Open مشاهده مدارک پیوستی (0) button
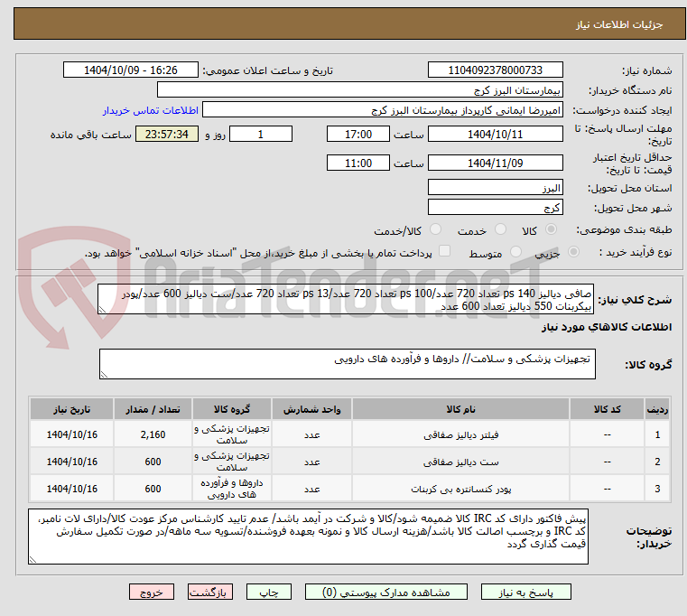 pyautogui.click(x=386, y=592)
